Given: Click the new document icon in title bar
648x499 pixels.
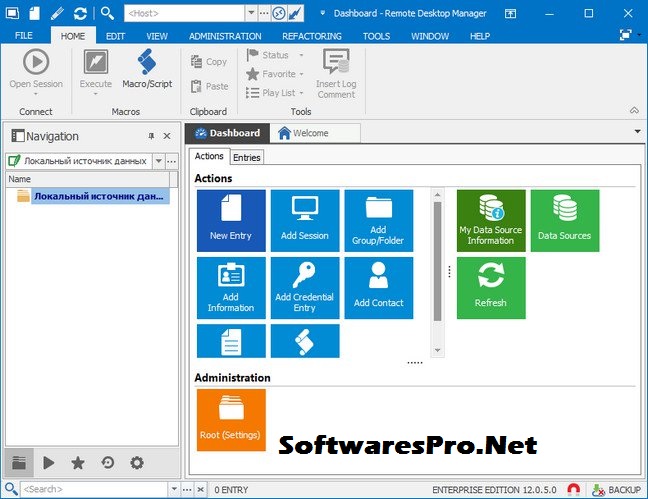Looking at the screenshot, I should (x=34, y=13).
